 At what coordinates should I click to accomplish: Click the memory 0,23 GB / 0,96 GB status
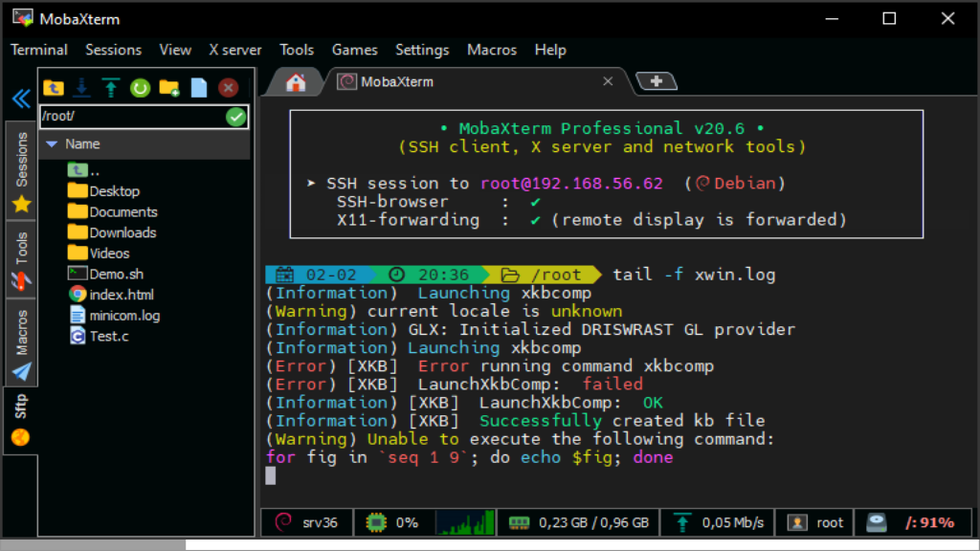(x=578, y=522)
